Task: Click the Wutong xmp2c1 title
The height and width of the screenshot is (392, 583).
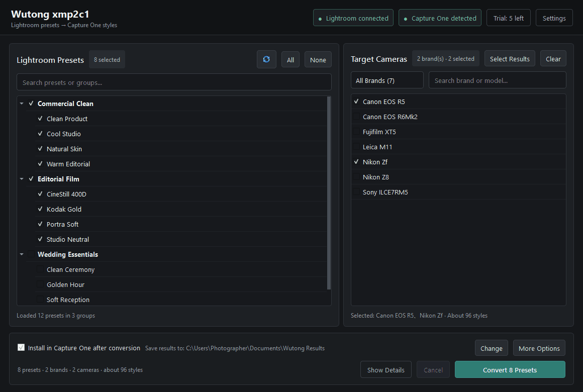Action: pos(50,14)
